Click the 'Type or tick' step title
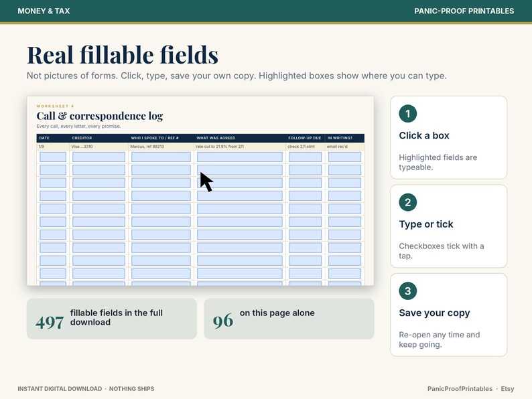The height and width of the screenshot is (399, 532). (426, 224)
